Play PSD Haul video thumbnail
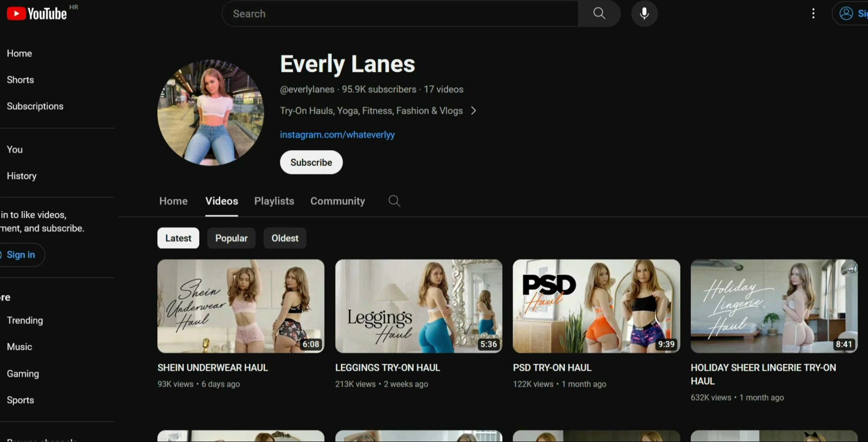This screenshot has height=442, width=868. tap(596, 306)
